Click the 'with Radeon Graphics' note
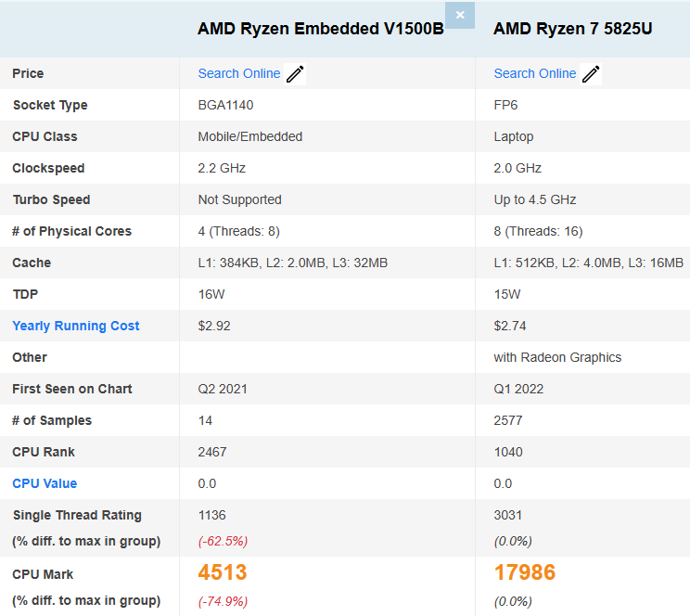The width and height of the screenshot is (690, 616). (x=557, y=357)
